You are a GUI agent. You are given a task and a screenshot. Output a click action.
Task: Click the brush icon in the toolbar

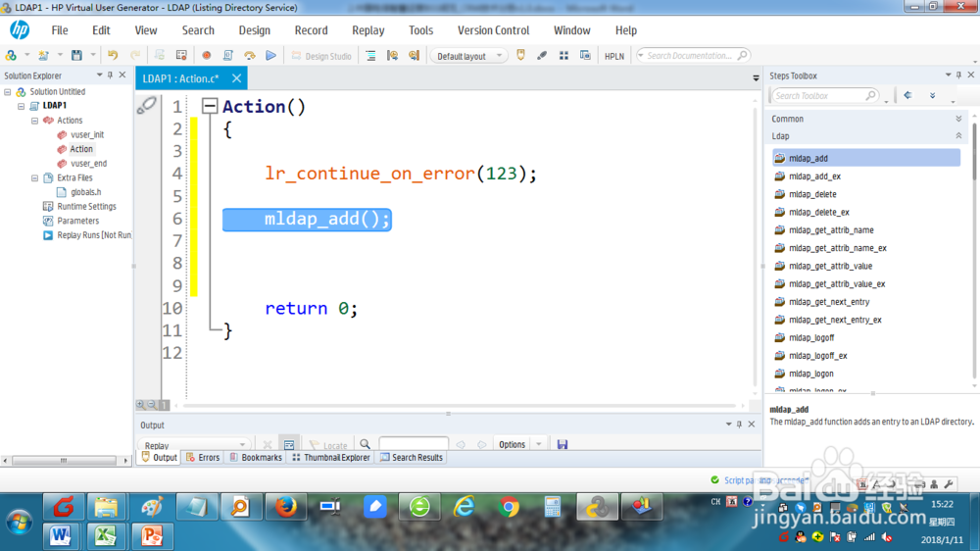[542, 56]
